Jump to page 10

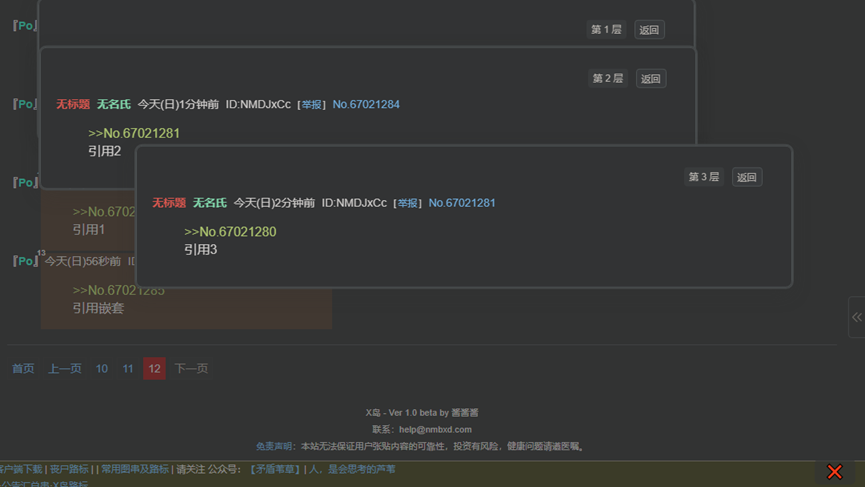coord(102,369)
